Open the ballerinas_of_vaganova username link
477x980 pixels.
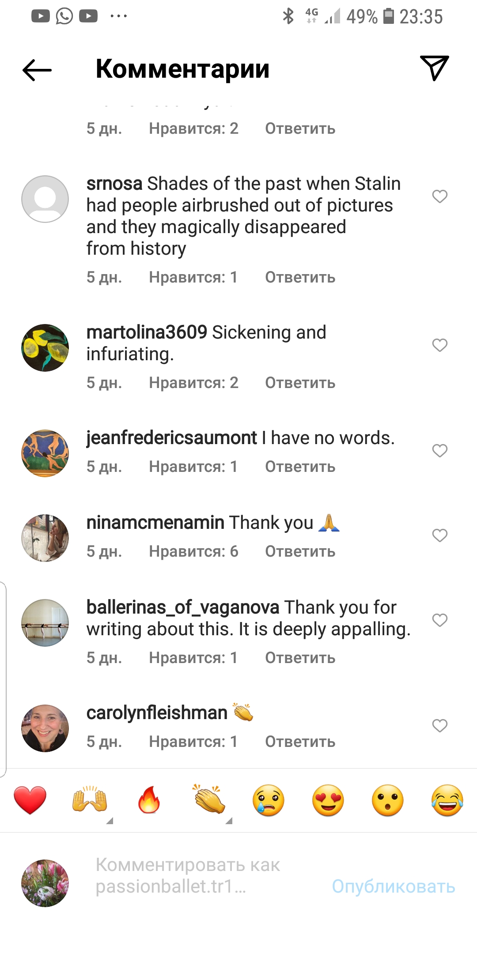click(183, 607)
